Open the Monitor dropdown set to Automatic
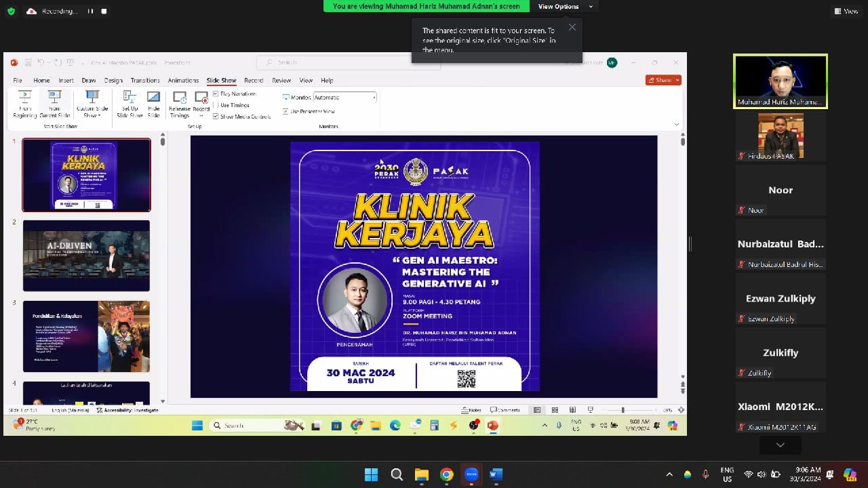Image resolution: width=868 pixels, height=488 pixels. (344, 98)
